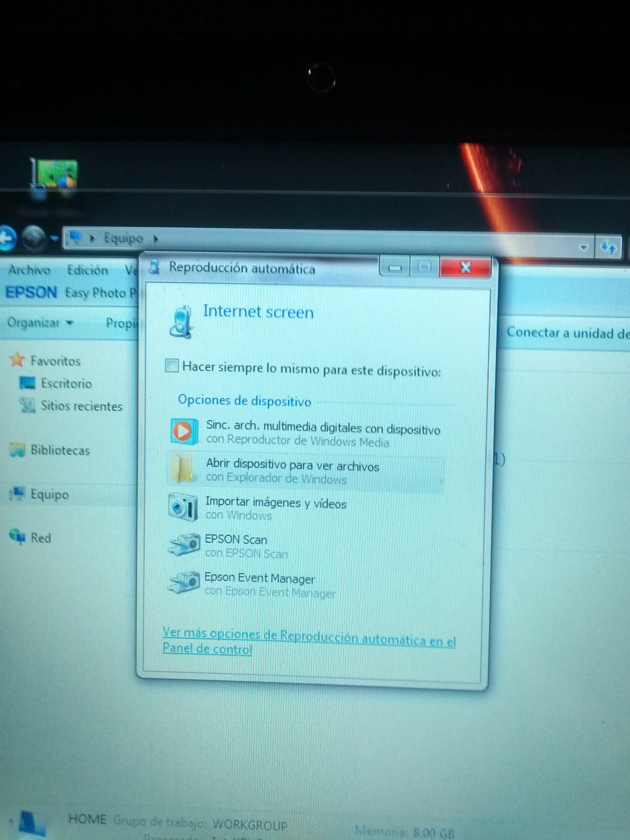Select Bibliotecas in the navigation pane
This screenshot has width=630, height=840.
[60, 450]
